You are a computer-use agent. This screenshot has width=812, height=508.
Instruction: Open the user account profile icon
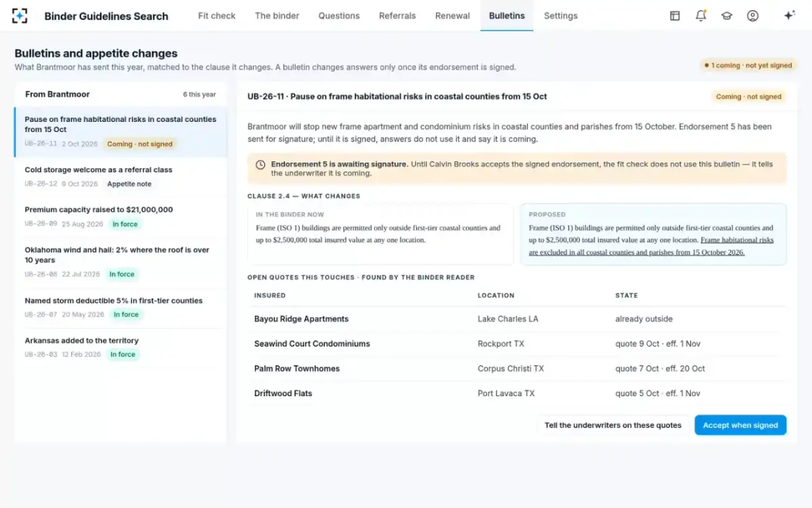752,16
